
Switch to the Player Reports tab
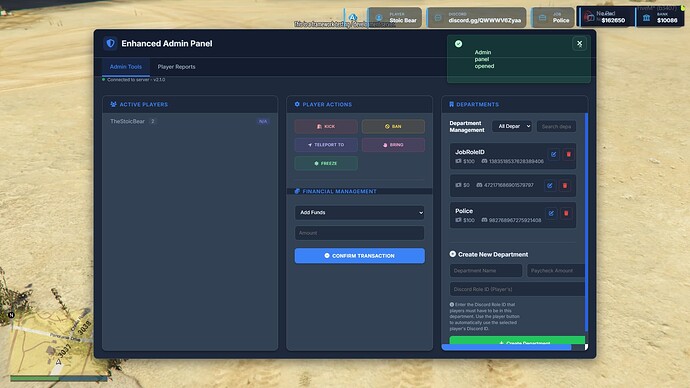[176, 67]
